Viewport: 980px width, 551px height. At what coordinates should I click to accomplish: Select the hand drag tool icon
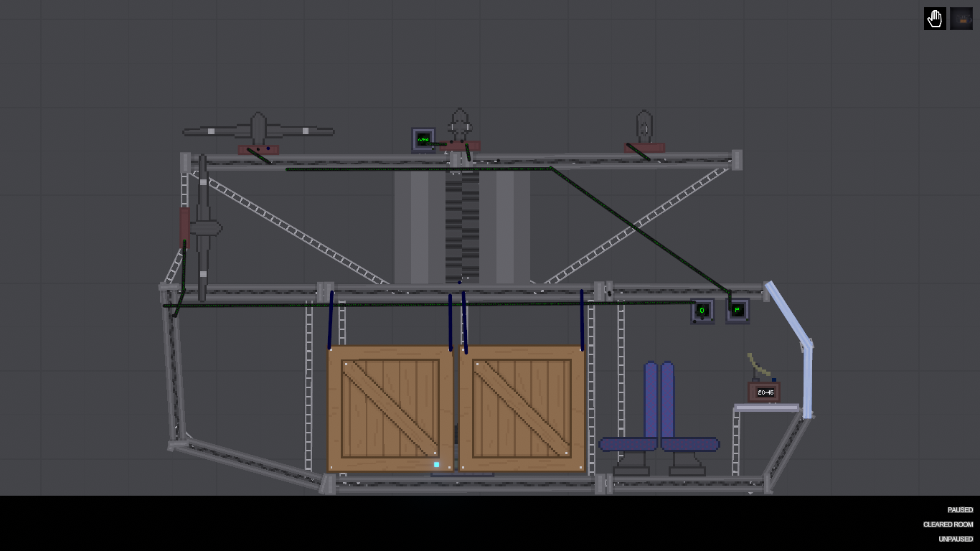[935, 19]
